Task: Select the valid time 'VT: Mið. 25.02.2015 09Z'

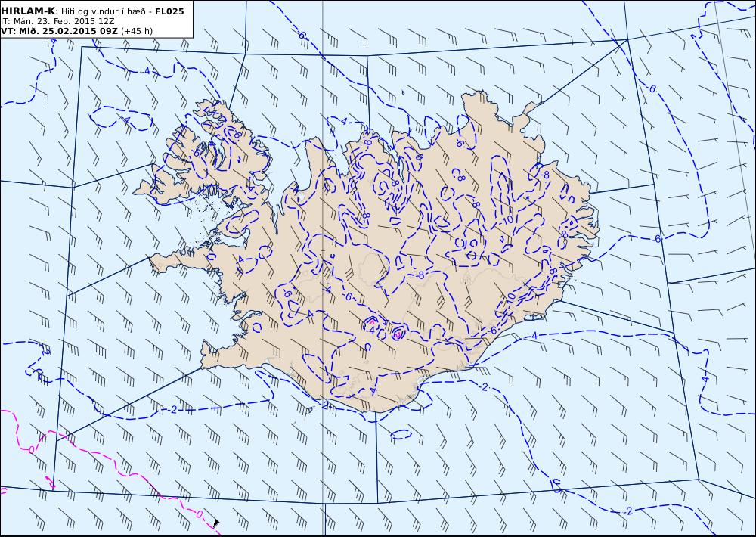Action: click(x=59, y=31)
